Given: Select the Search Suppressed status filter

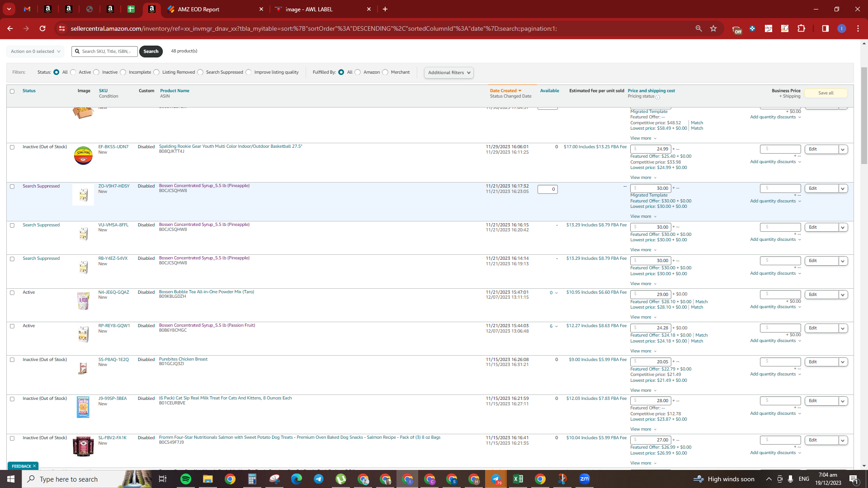Looking at the screenshot, I should tap(200, 72).
